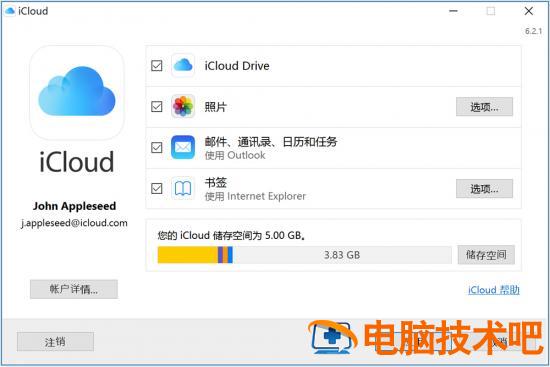
Task: Click the 使用 Outlook subtitle
Action: [235, 155]
